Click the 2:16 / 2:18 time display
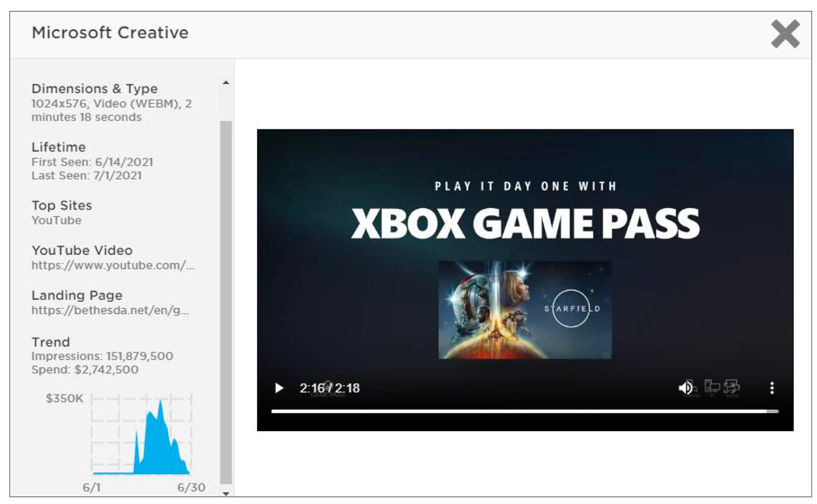 coord(329,388)
